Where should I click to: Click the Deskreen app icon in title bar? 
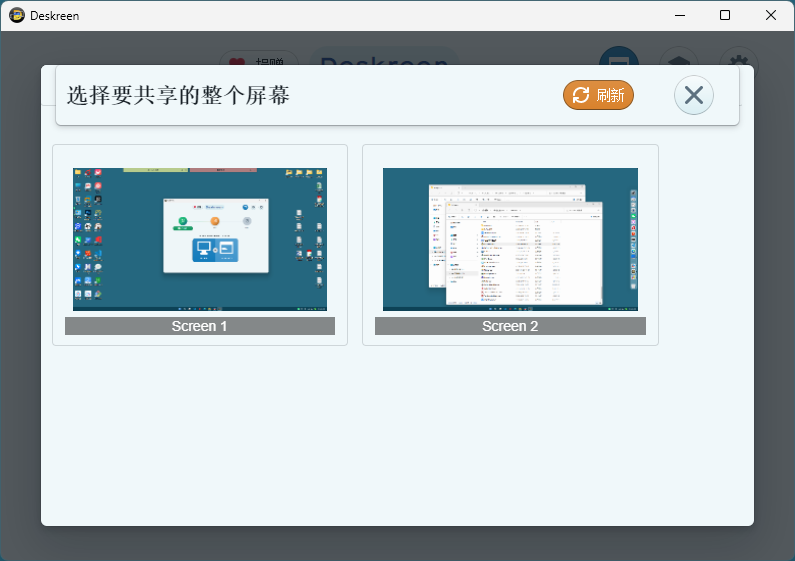17,15
